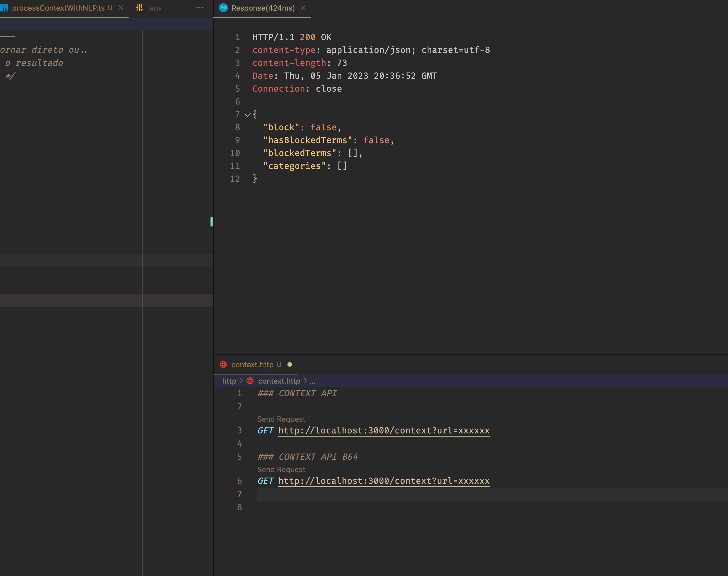Click the Connection: close header

tap(297, 89)
